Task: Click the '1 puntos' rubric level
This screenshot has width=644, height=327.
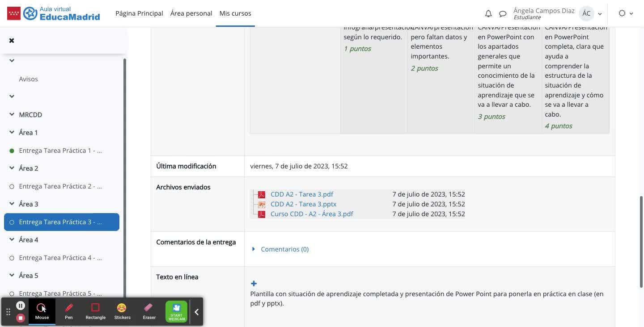Action: [357, 49]
